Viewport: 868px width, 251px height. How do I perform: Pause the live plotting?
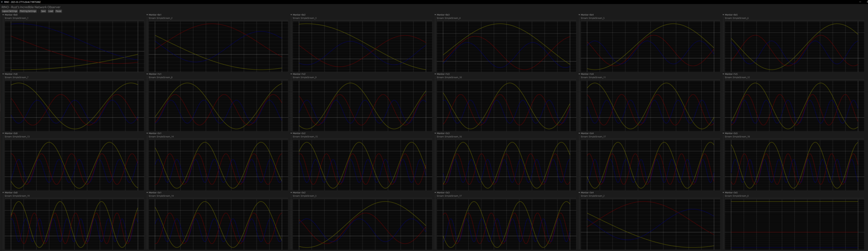(x=58, y=11)
